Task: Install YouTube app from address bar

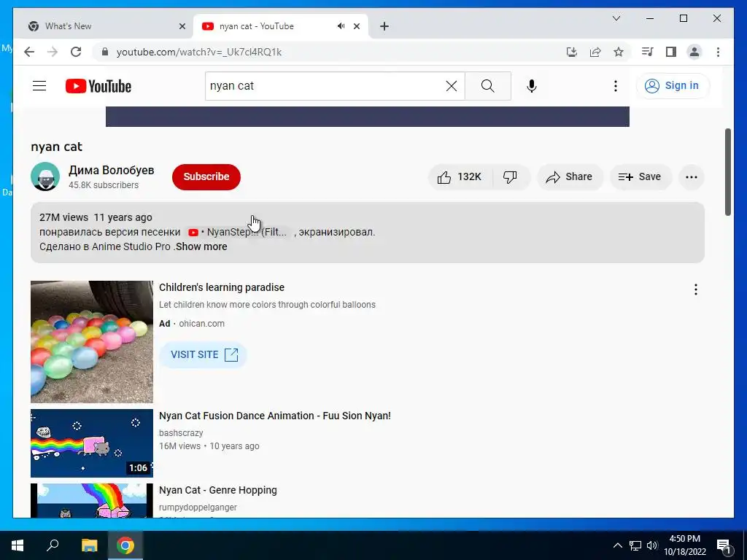Action: [572, 52]
